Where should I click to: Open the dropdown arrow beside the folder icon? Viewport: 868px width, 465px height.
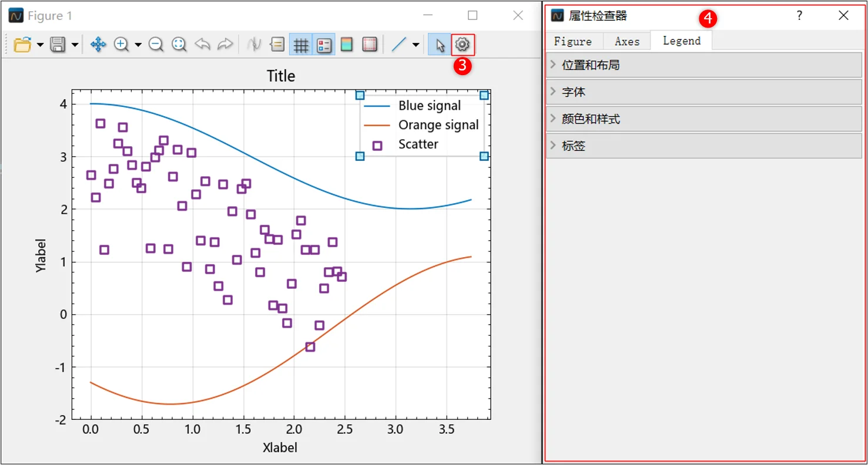(x=40, y=45)
